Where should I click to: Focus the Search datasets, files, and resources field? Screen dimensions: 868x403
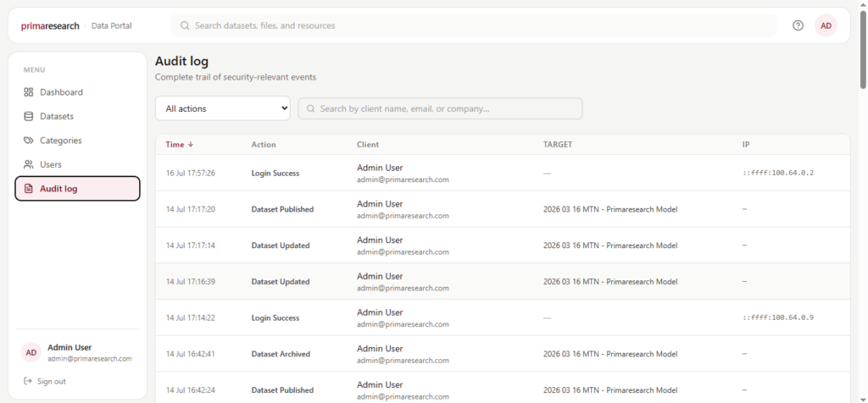pyautogui.click(x=474, y=25)
